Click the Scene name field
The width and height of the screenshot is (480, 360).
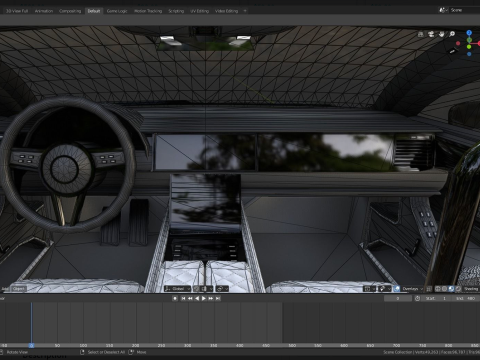point(464,10)
